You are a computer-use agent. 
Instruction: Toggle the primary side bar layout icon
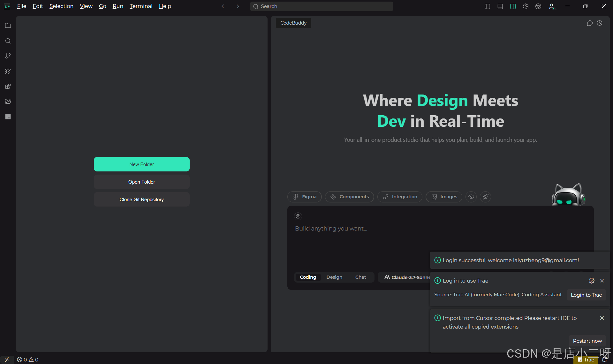click(x=487, y=6)
